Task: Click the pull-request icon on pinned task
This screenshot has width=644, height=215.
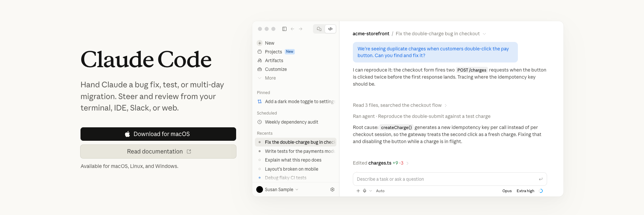Action: (260, 101)
